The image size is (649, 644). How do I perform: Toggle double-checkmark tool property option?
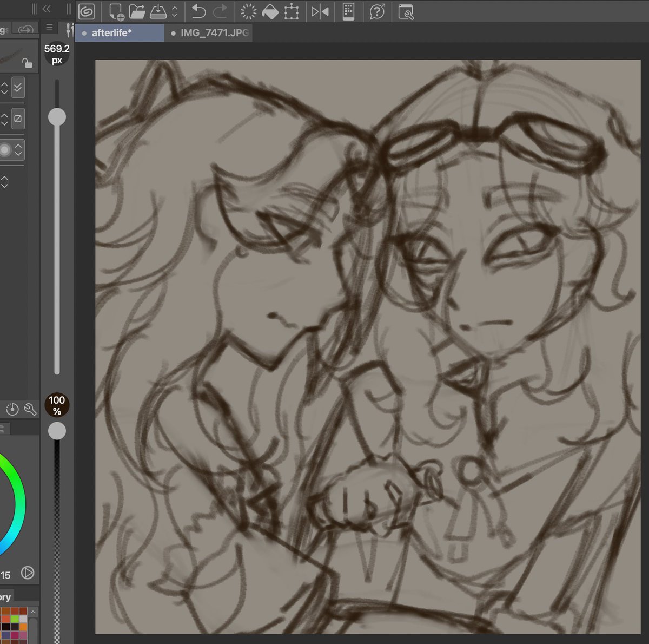pos(18,87)
